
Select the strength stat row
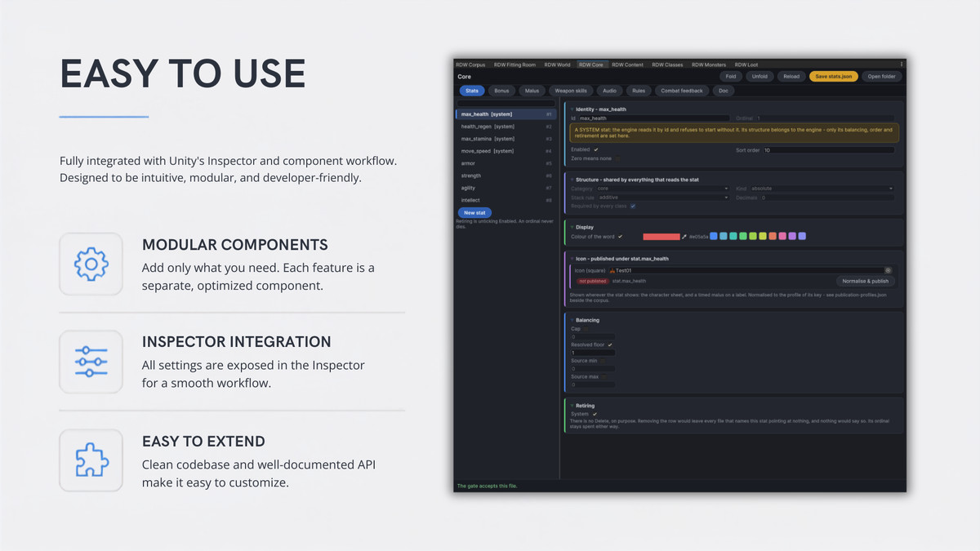point(505,176)
